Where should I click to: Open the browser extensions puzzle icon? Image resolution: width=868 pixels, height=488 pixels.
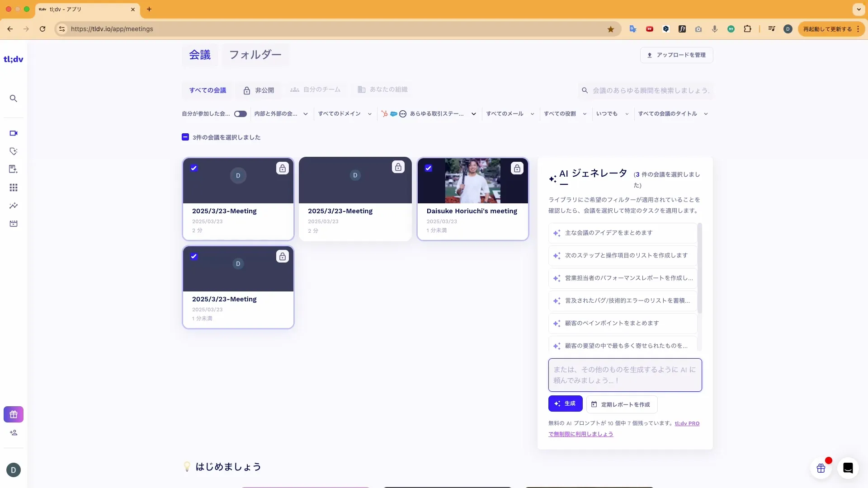click(748, 29)
